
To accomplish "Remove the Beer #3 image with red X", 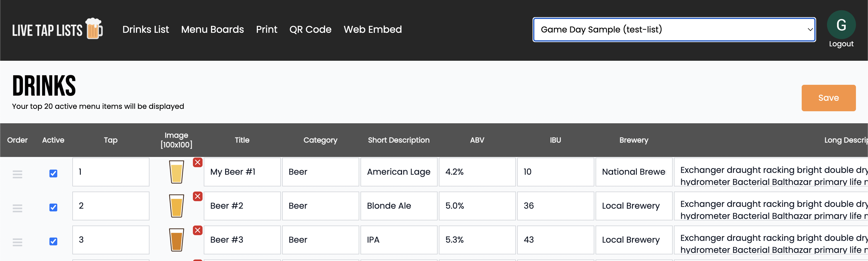I will point(197,230).
